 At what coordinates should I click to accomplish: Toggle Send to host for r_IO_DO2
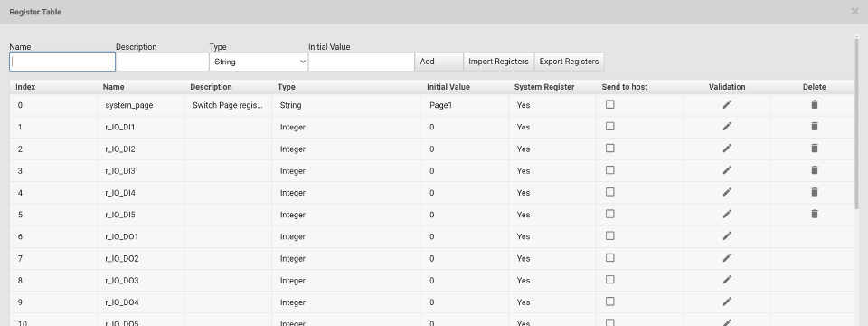pos(610,258)
